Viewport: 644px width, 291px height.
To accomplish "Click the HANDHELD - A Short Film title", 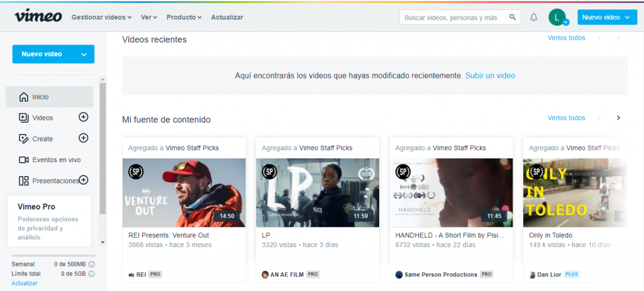I will [450, 235].
